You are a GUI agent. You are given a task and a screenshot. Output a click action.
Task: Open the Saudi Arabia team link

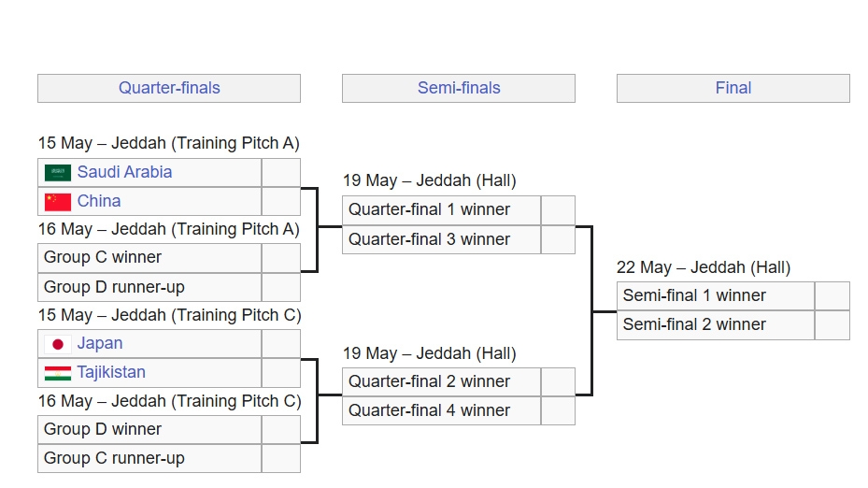tap(124, 172)
